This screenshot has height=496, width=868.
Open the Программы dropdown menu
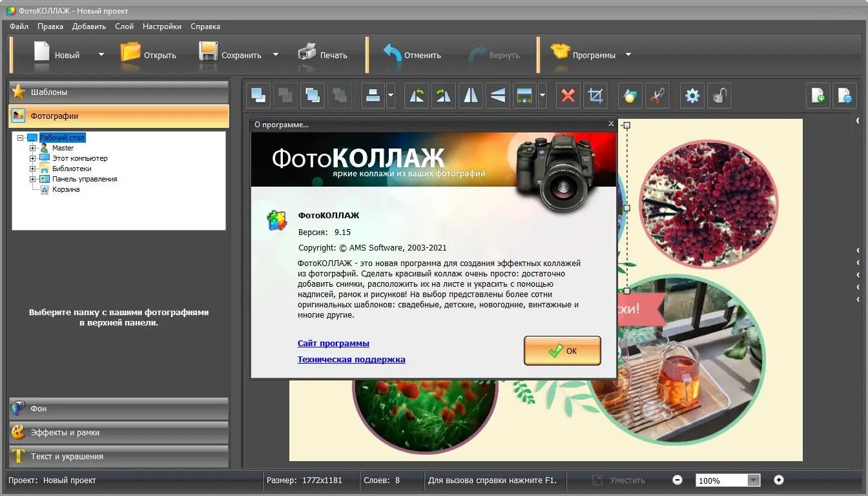(x=627, y=55)
